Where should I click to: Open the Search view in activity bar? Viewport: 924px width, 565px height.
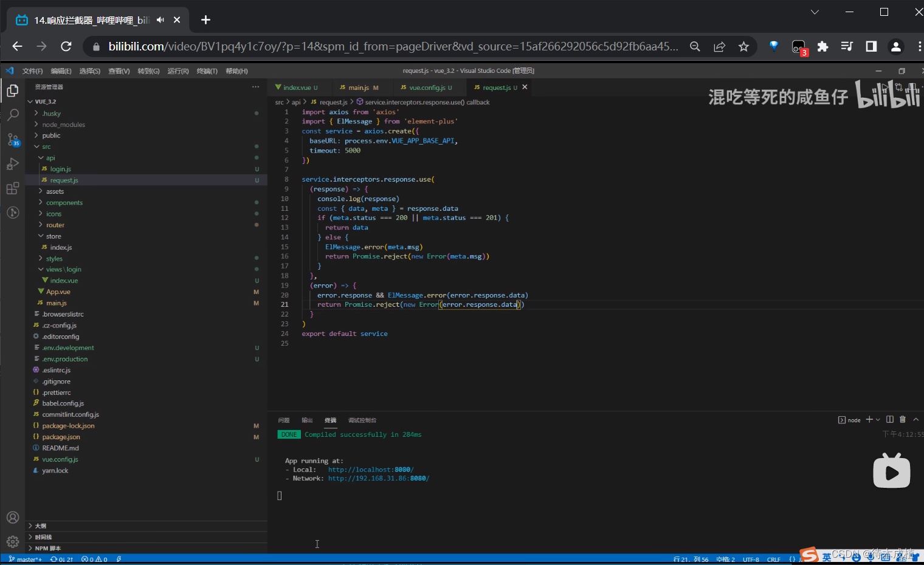pos(12,114)
